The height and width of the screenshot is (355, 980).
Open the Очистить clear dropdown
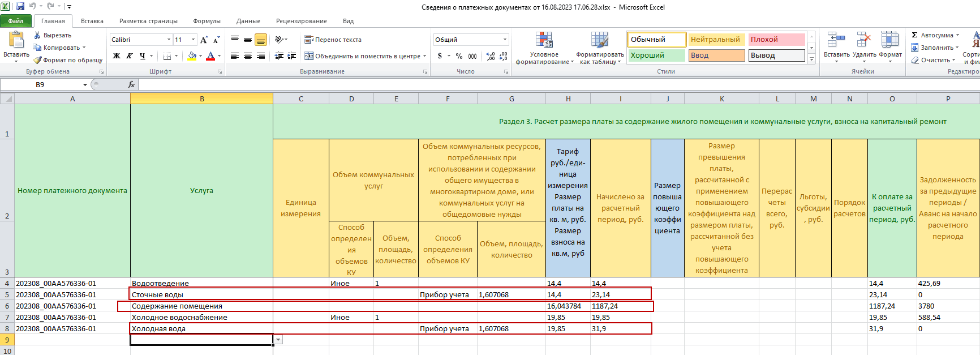coord(934,60)
